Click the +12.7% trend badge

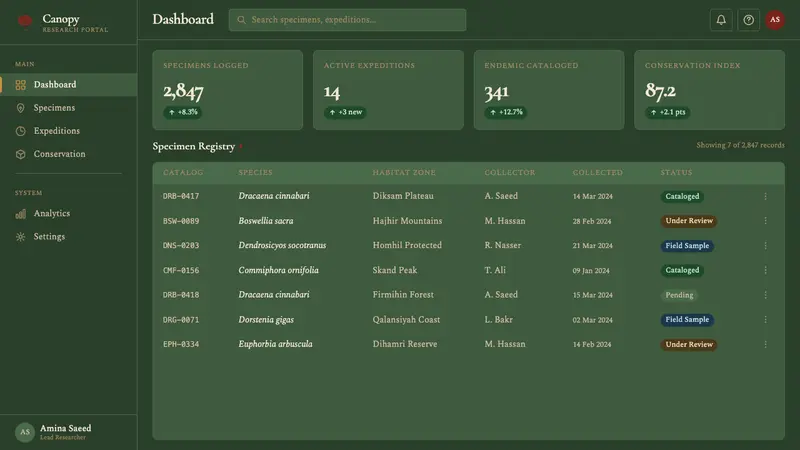pyautogui.click(x=506, y=112)
